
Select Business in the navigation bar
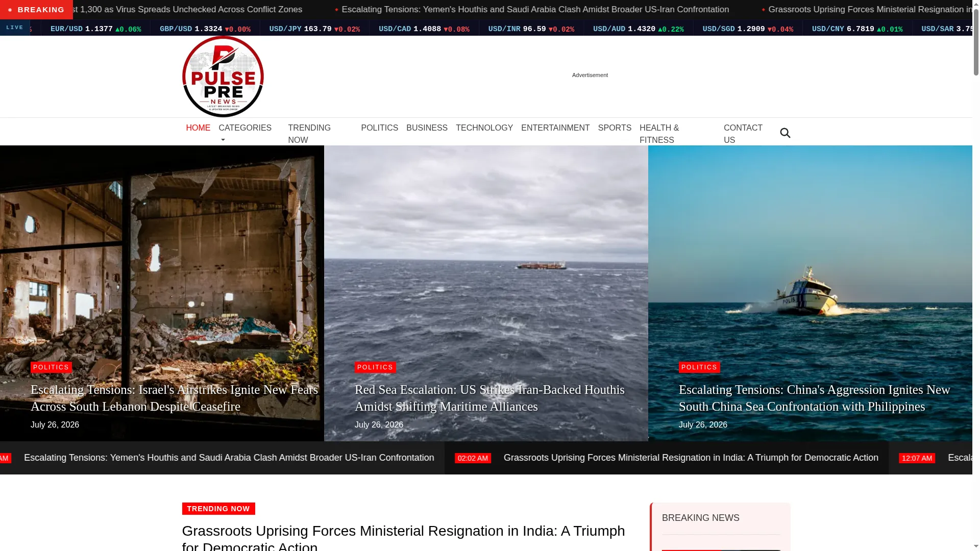tap(427, 128)
